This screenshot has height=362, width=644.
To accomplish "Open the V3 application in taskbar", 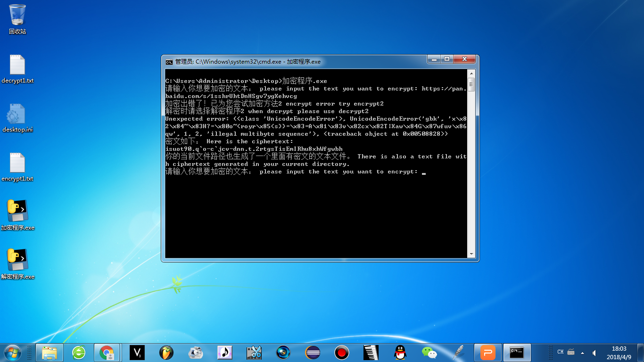I will (137, 352).
